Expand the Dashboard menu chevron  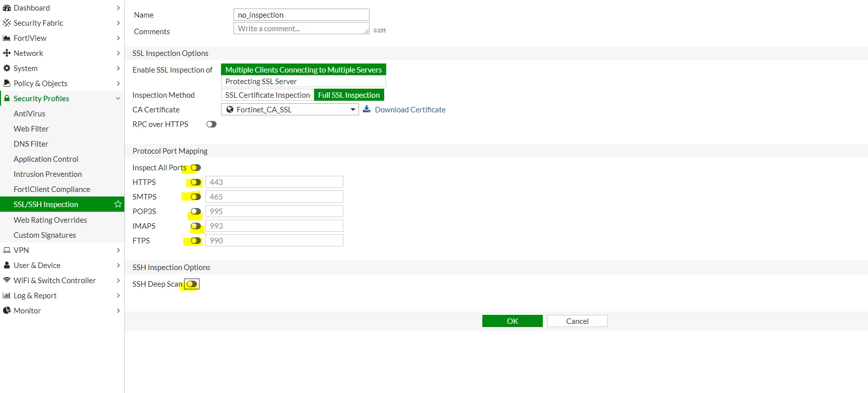tap(118, 8)
